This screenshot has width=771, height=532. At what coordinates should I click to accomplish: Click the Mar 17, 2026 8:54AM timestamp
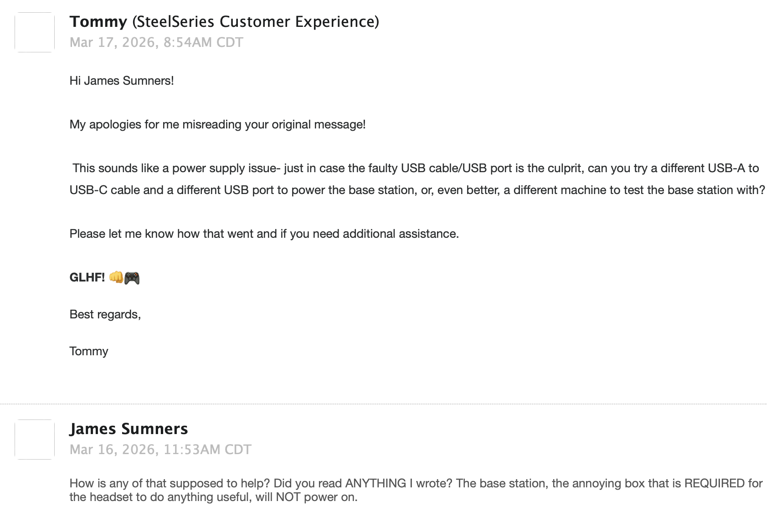tap(156, 42)
